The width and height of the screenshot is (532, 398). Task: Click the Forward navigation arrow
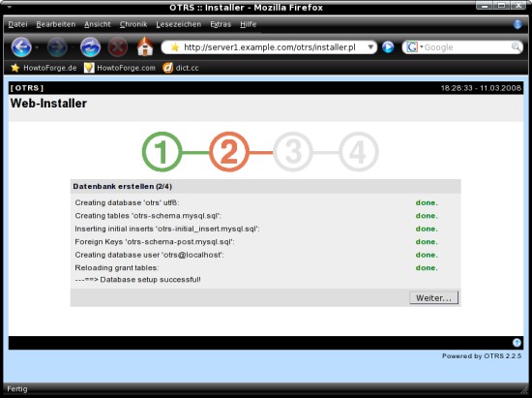[57, 47]
